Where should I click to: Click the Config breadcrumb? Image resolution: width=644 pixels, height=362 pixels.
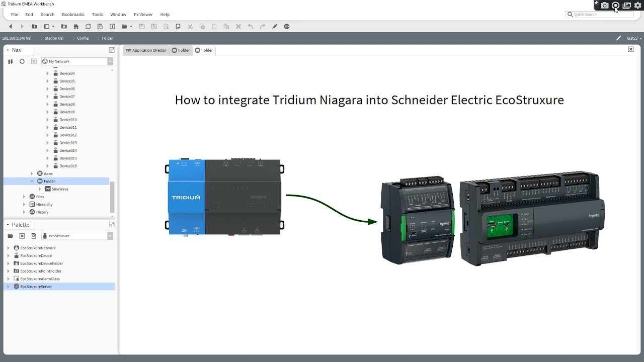83,38
